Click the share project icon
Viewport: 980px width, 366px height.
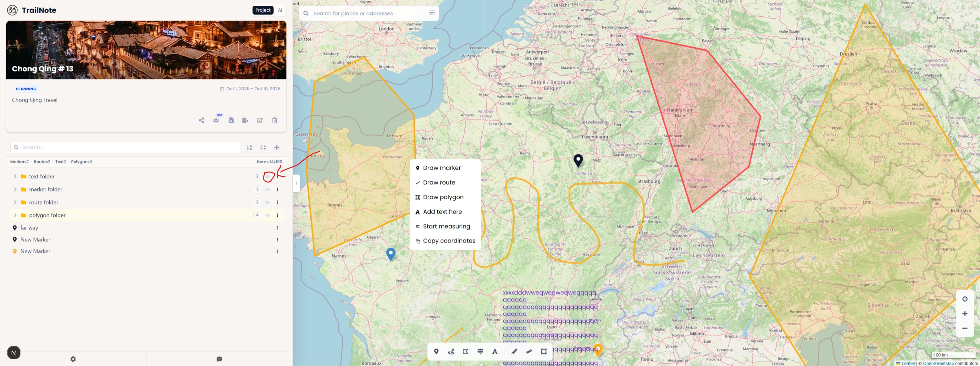point(201,121)
